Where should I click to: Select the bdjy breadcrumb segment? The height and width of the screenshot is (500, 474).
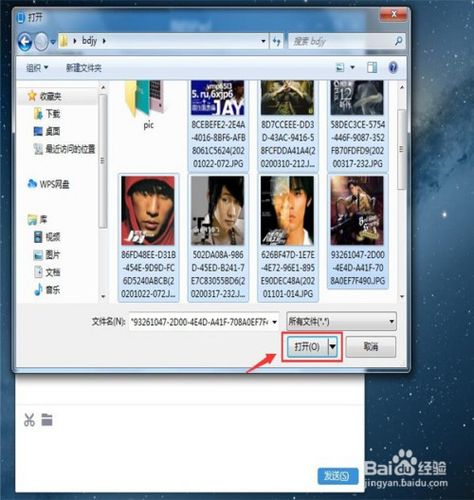(x=89, y=41)
